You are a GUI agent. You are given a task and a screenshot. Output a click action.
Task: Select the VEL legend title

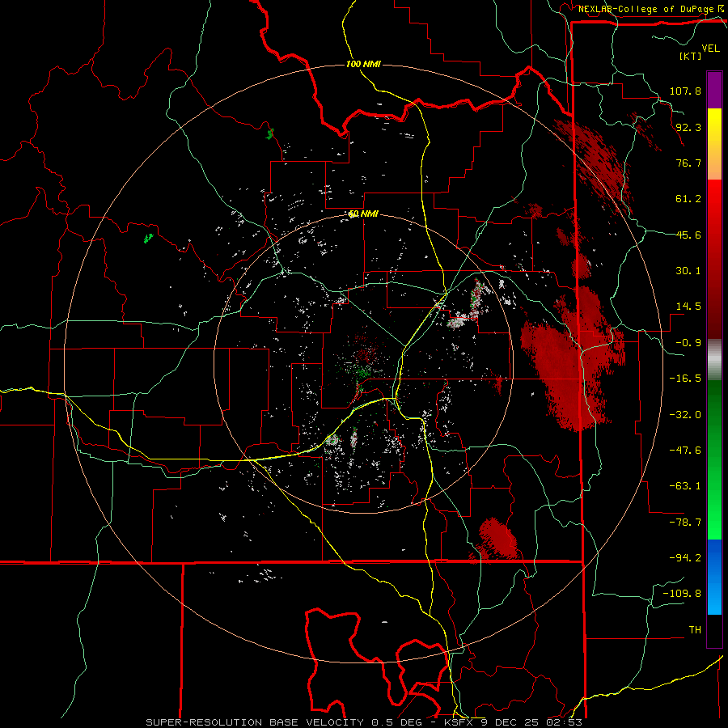[710, 49]
